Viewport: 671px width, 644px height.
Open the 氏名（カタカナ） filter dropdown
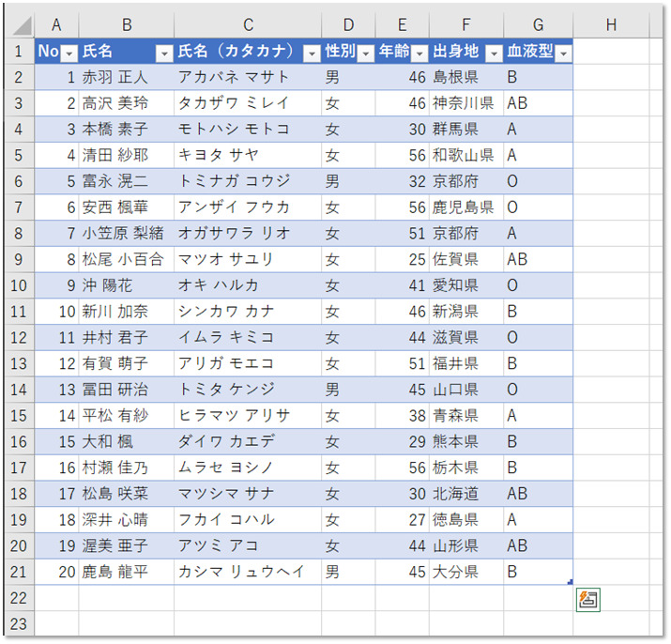[x=312, y=54]
